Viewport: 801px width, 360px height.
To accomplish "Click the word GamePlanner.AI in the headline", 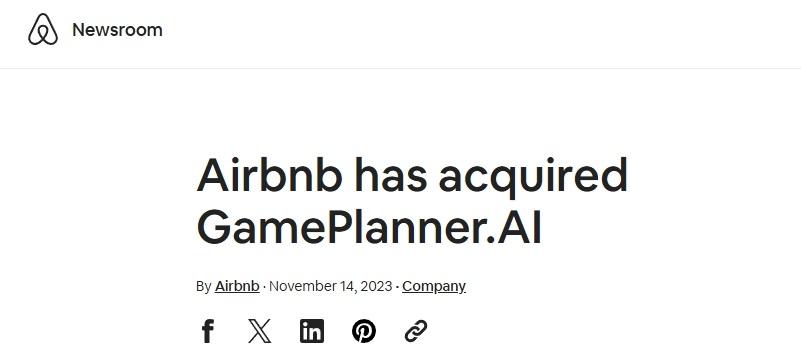I will [369, 227].
